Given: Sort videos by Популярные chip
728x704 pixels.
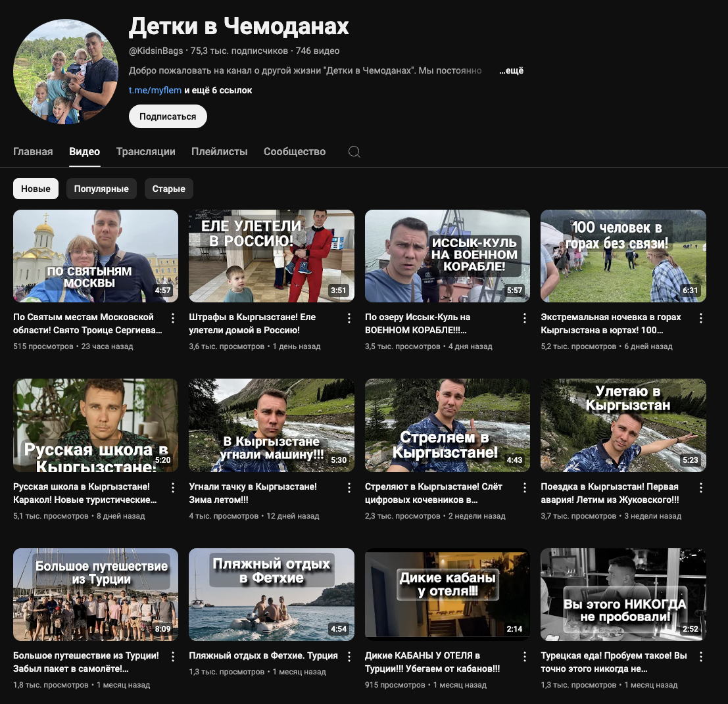Looking at the screenshot, I should (101, 189).
